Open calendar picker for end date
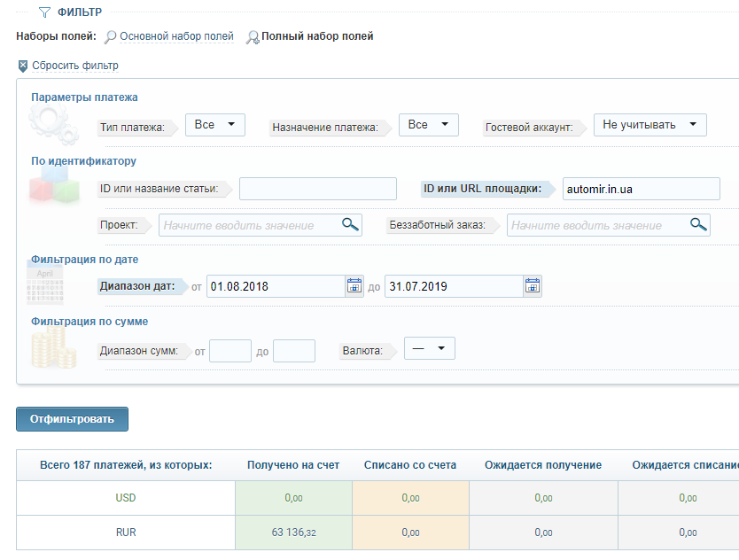The image size is (739, 560). point(533,285)
